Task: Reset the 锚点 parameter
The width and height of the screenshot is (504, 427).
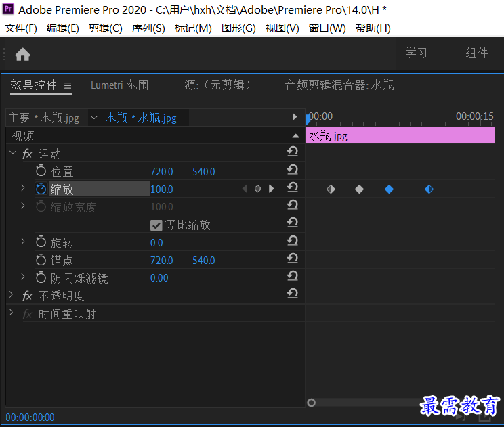Action: click(x=292, y=258)
